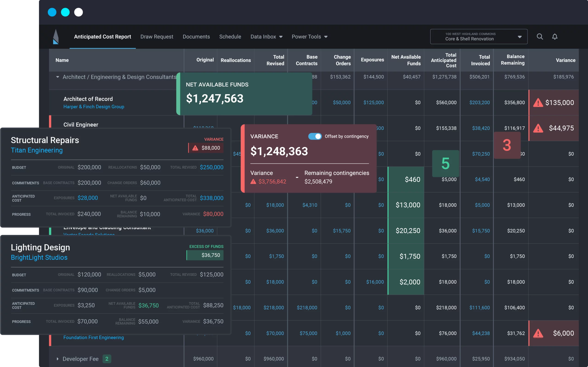Click the sailboat application logo
Image resolution: width=588 pixels, height=367 pixels.
pyautogui.click(x=55, y=36)
